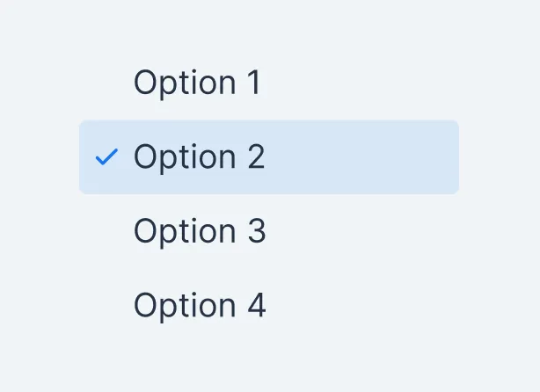Click the 'Option 4' text label
This screenshot has height=392, width=540.
point(200,306)
